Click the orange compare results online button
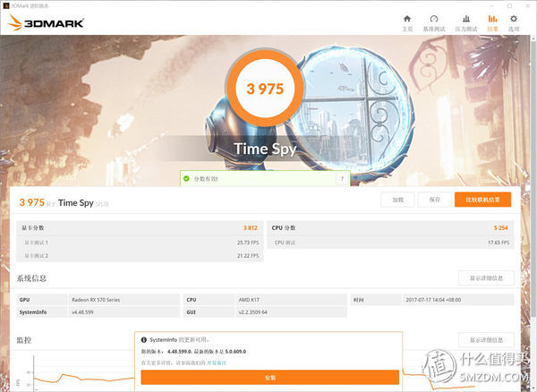Viewport: 537px width, 392px height. pos(483,200)
